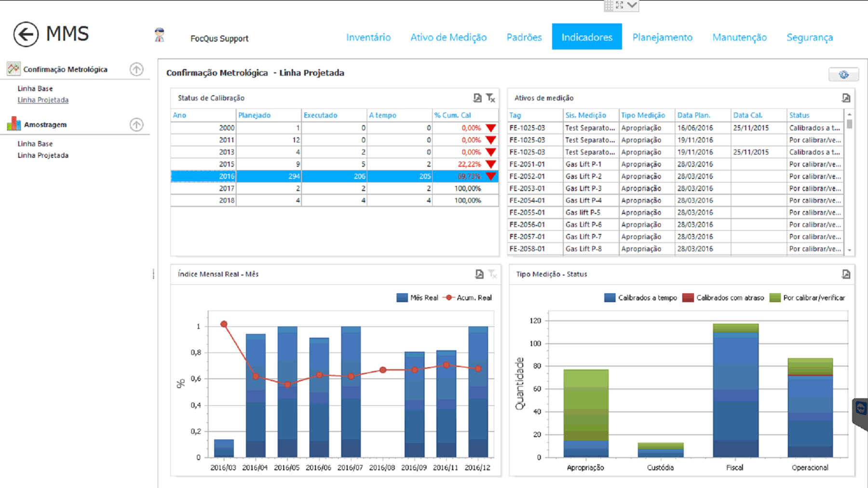868x488 pixels.
Task: Collapse the Confirmação Metrológica section
Action: pos(136,69)
